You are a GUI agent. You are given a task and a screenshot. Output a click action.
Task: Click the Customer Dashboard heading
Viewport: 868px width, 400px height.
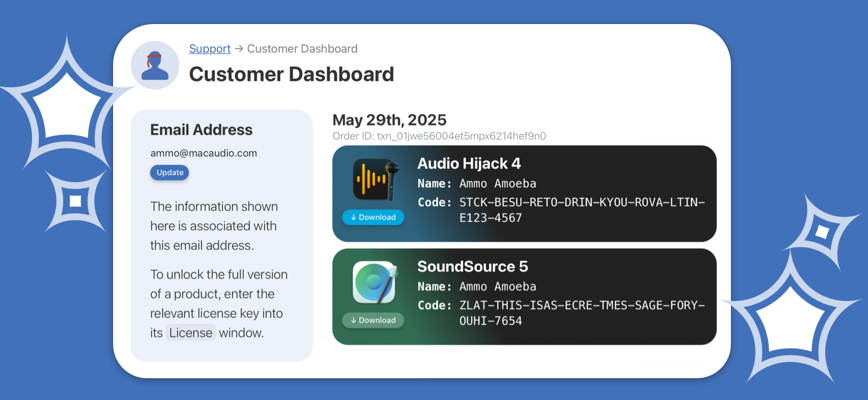(291, 74)
